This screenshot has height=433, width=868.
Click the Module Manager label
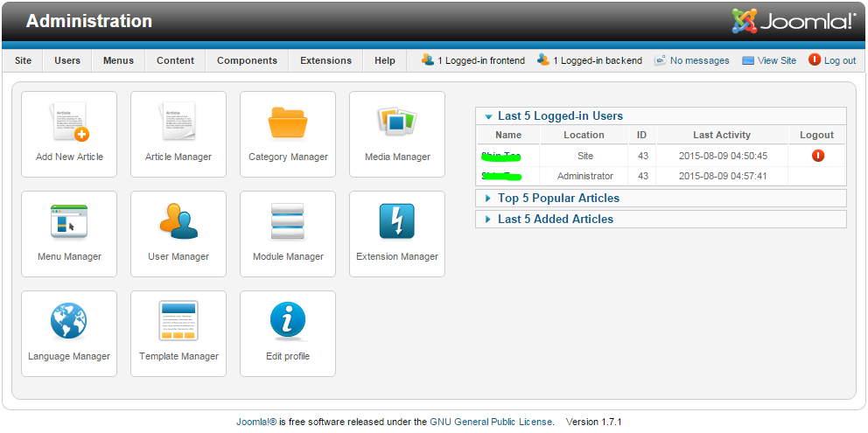[x=288, y=256]
